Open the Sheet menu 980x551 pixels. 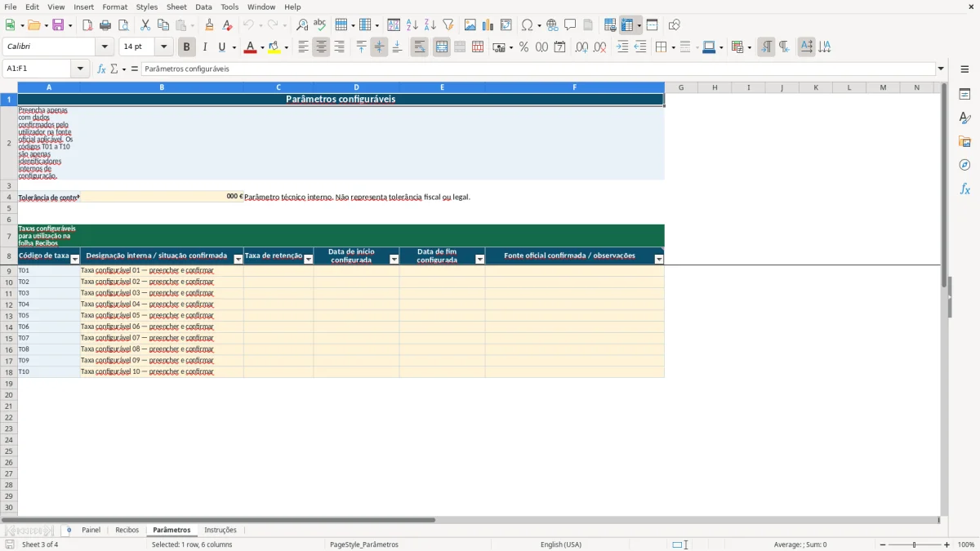coord(177,7)
